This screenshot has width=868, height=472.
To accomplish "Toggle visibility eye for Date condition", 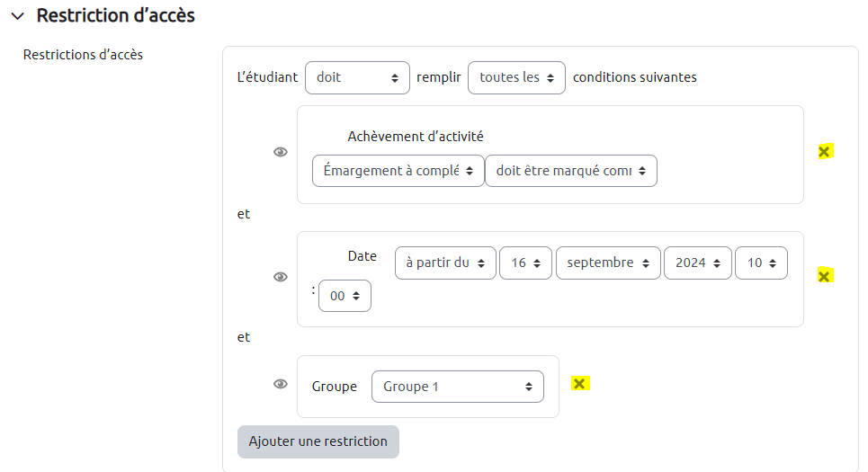I will tap(281, 277).
